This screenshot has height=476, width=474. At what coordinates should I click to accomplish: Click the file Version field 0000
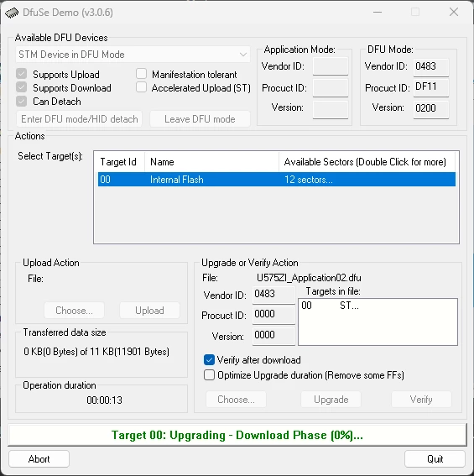click(273, 336)
